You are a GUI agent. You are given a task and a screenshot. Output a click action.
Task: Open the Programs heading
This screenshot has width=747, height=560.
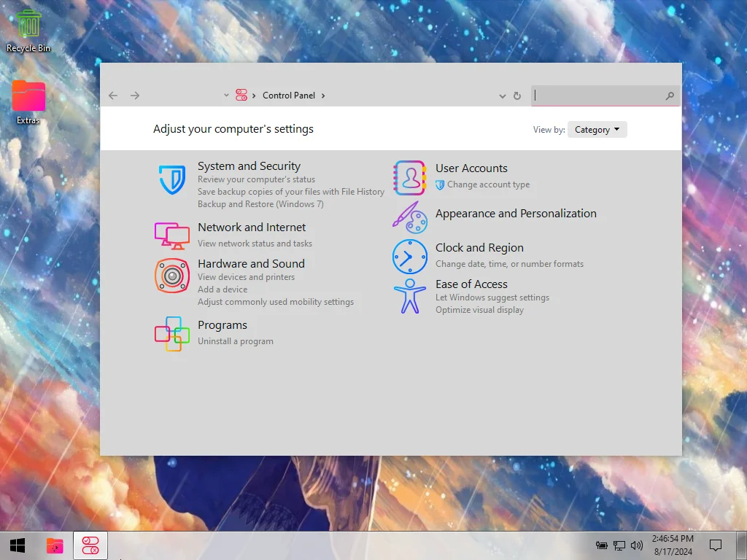[x=222, y=325]
